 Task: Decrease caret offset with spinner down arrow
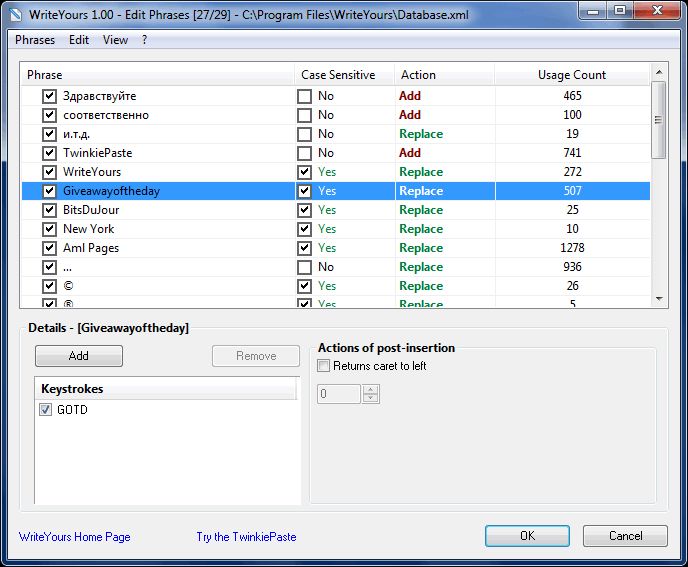coord(370,398)
